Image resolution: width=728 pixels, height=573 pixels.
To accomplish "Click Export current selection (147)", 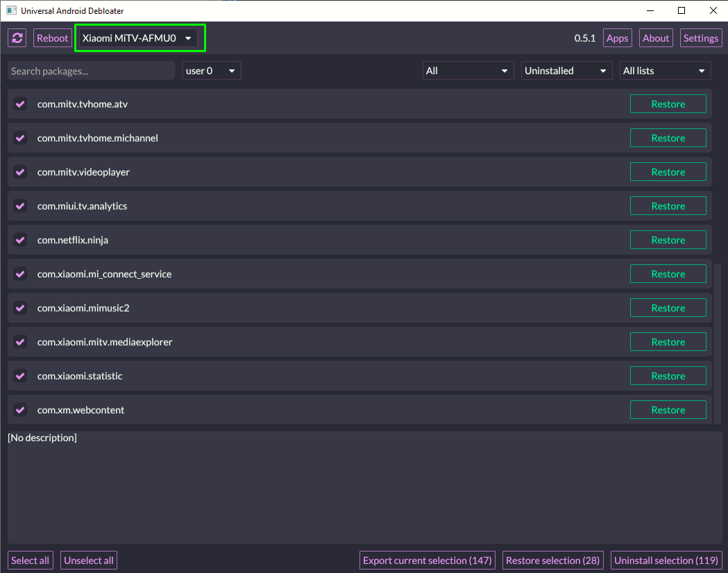I will click(x=427, y=560).
